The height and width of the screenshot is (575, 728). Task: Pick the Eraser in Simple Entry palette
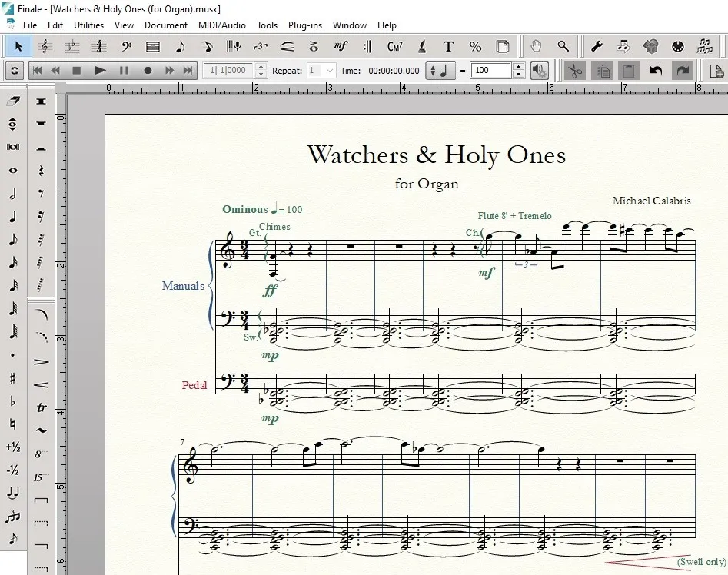(13, 101)
